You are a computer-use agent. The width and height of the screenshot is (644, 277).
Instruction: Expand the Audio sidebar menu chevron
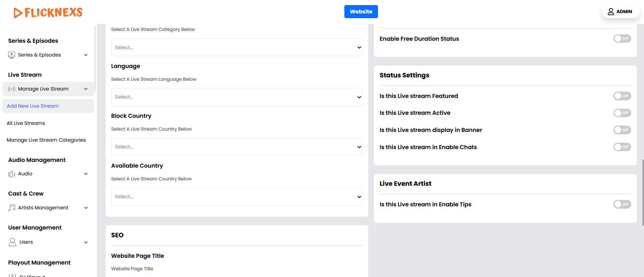coord(86,174)
